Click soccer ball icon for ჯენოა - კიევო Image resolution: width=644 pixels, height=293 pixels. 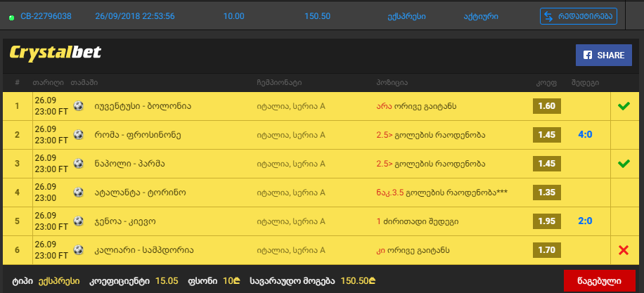(79, 221)
